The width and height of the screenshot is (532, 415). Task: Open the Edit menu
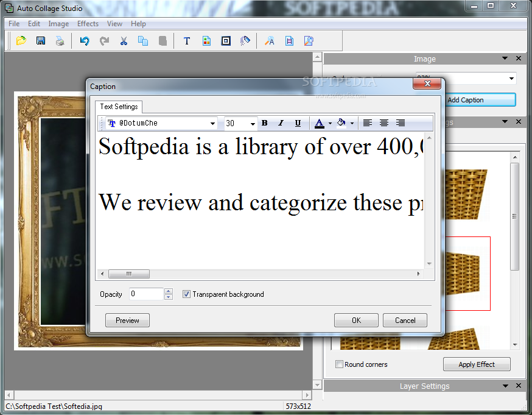(x=34, y=24)
